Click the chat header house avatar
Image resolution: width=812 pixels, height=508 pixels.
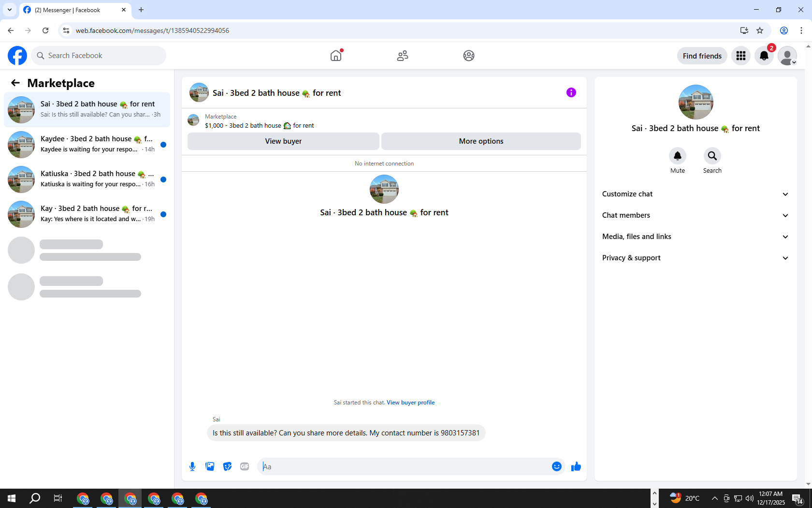point(199,92)
